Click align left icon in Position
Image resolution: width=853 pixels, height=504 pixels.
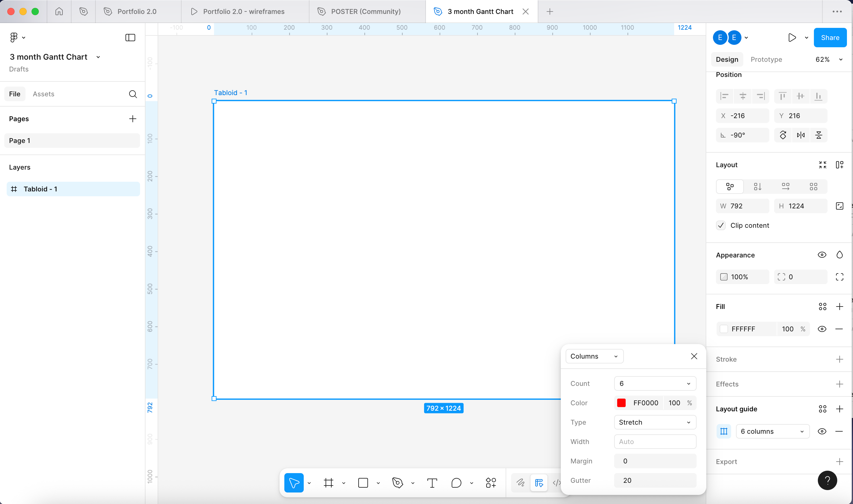pos(724,96)
